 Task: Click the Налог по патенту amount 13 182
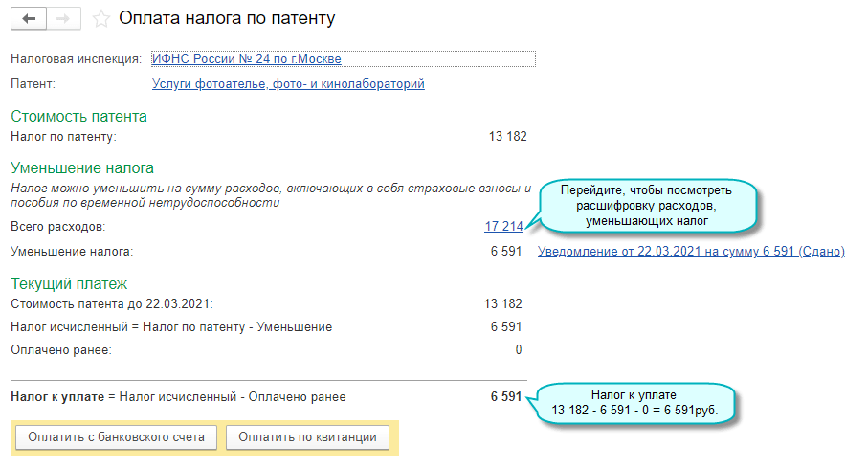(507, 137)
